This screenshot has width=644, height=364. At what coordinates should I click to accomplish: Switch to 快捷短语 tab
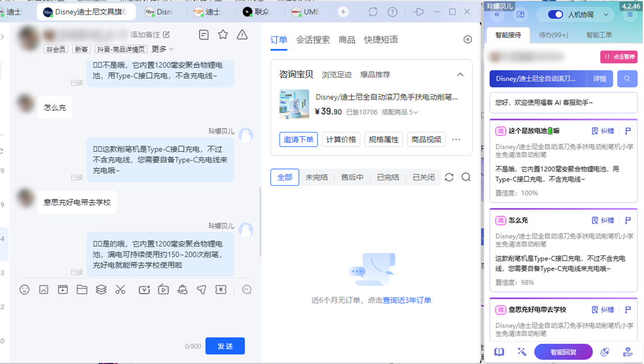381,40
